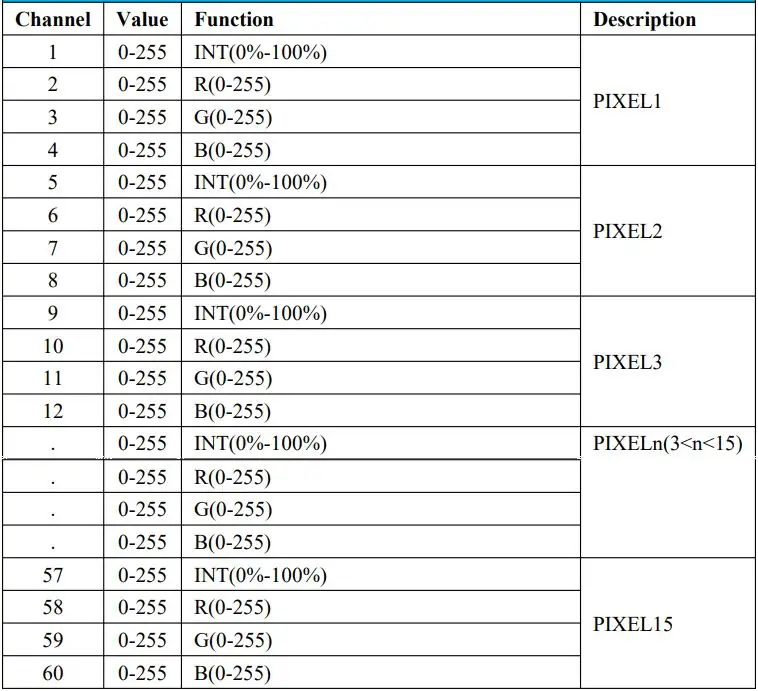
Task: Click the PIXELn(3<n<15) description cell
Action: (x=667, y=443)
